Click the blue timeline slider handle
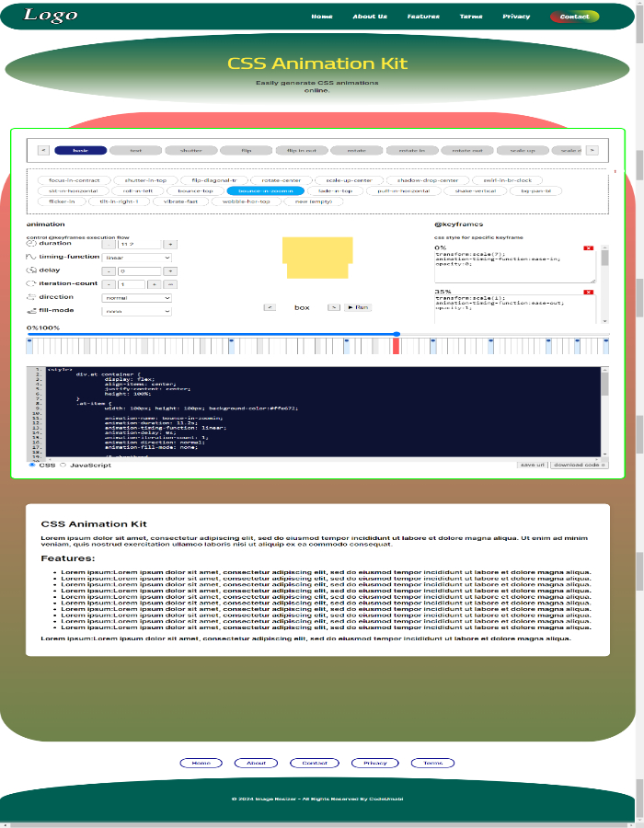Viewport: 644px width, 828px height. (x=397, y=334)
